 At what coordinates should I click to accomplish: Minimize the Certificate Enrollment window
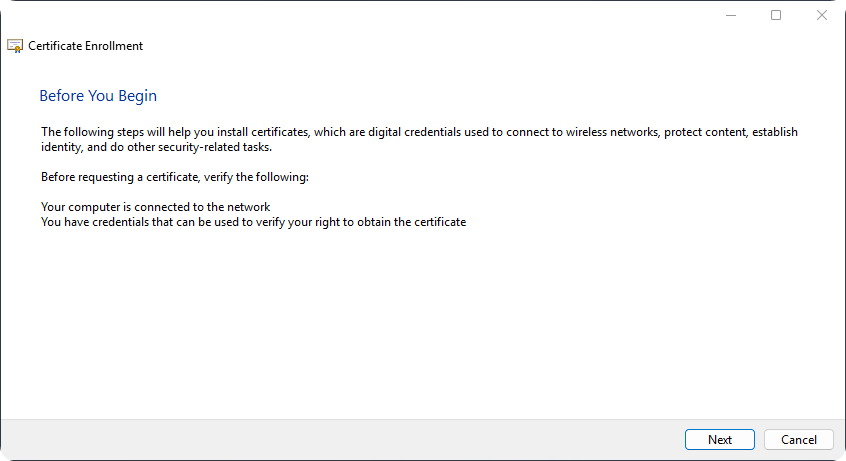pyautogui.click(x=730, y=15)
